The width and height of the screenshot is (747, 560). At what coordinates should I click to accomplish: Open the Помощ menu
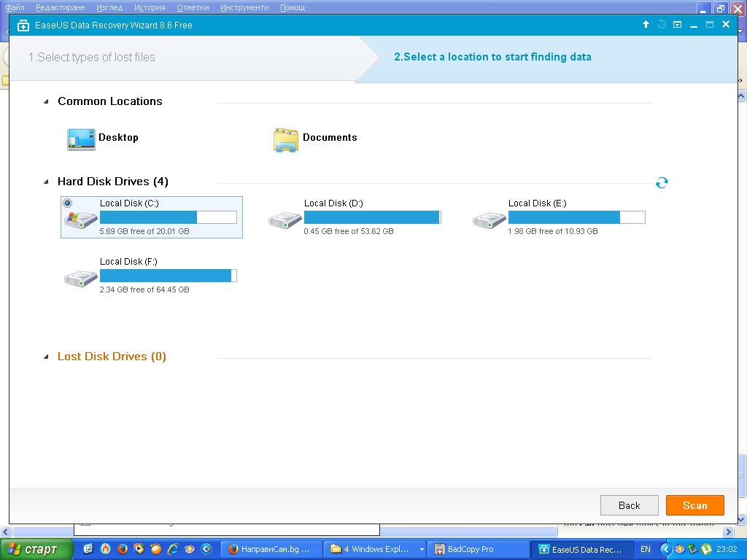(x=293, y=7)
